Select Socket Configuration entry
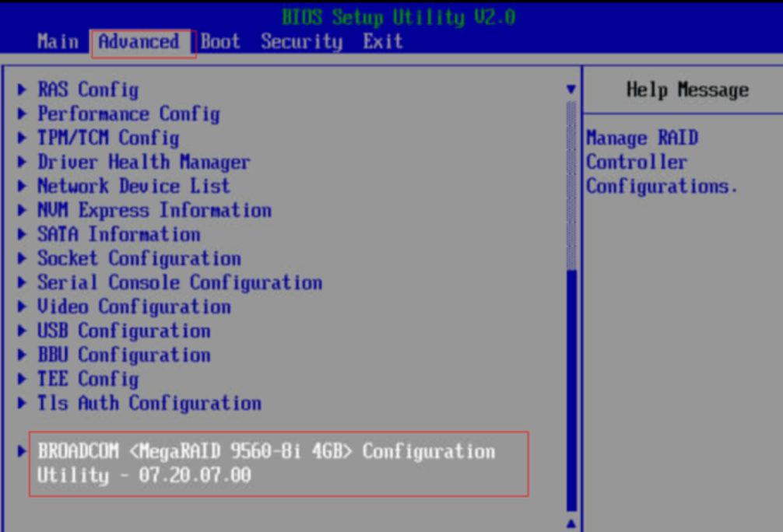This screenshot has height=532, width=783. (x=139, y=258)
